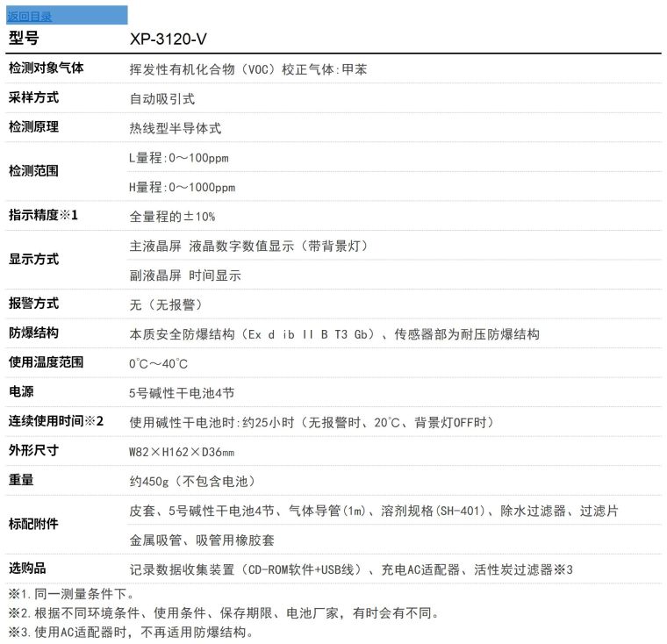The image size is (667, 644).
Task: Click the W82×H162×D36mm dimensions value
Action: click(x=181, y=452)
